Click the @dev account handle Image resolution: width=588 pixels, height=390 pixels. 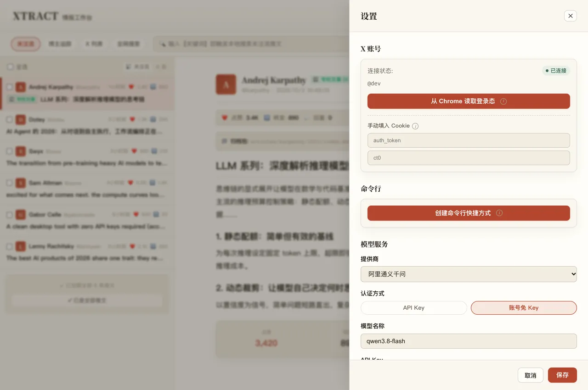pos(374,84)
